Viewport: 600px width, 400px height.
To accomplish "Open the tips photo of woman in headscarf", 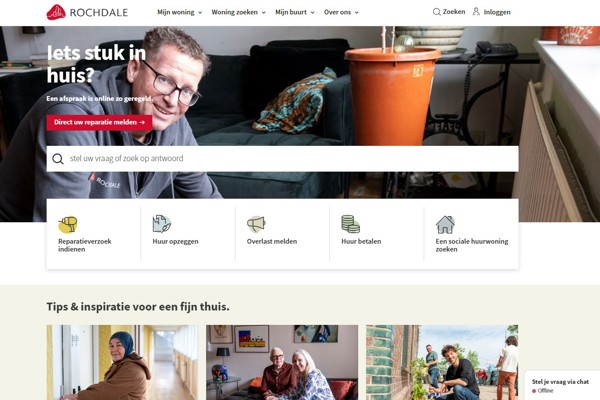I will [x=122, y=362].
